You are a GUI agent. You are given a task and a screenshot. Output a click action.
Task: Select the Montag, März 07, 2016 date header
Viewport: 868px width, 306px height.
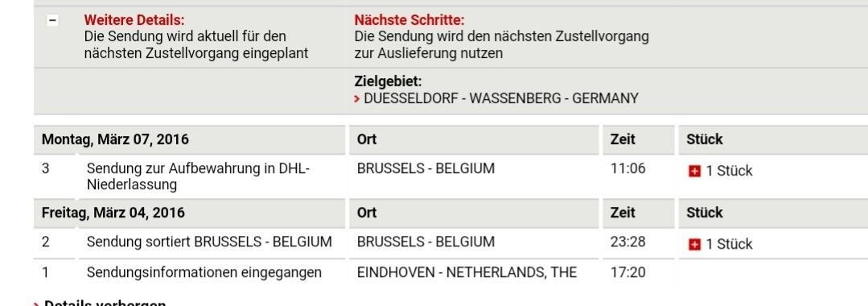[x=115, y=139]
